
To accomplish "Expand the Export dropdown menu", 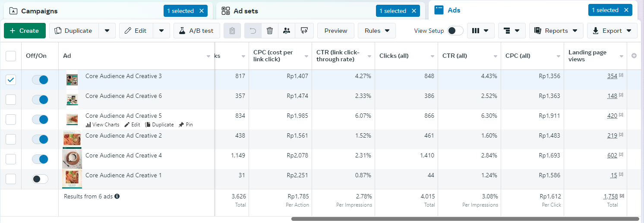I will click(612, 31).
